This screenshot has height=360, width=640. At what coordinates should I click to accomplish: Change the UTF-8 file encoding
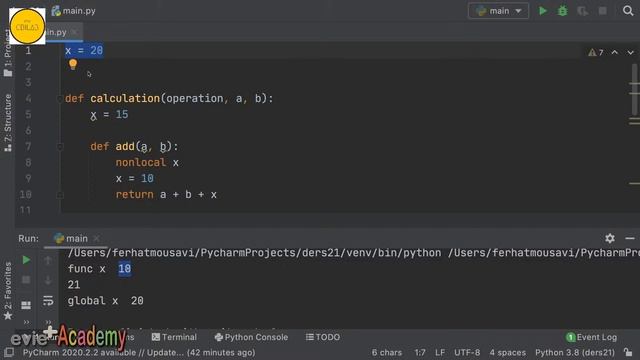467,353
